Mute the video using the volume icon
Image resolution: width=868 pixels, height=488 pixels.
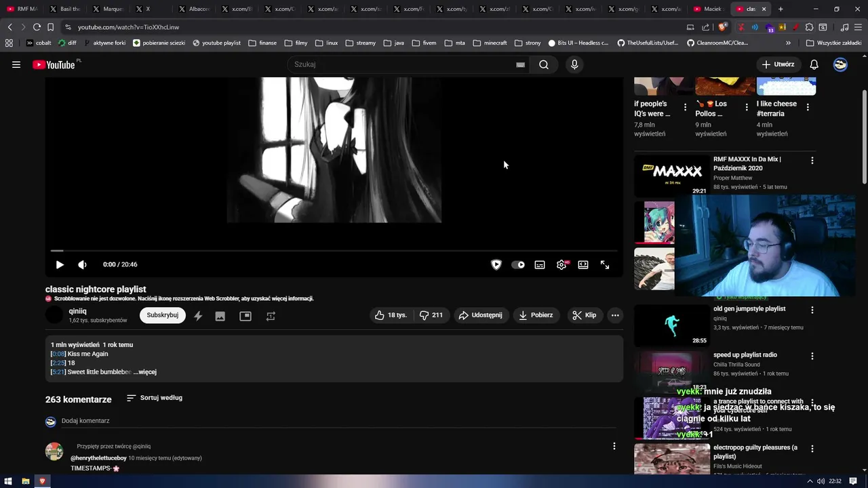pyautogui.click(x=82, y=265)
